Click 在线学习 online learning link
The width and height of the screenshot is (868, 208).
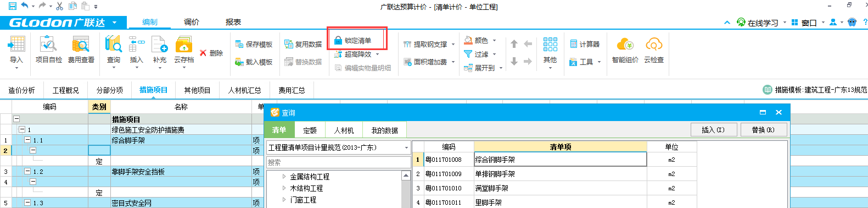point(758,23)
